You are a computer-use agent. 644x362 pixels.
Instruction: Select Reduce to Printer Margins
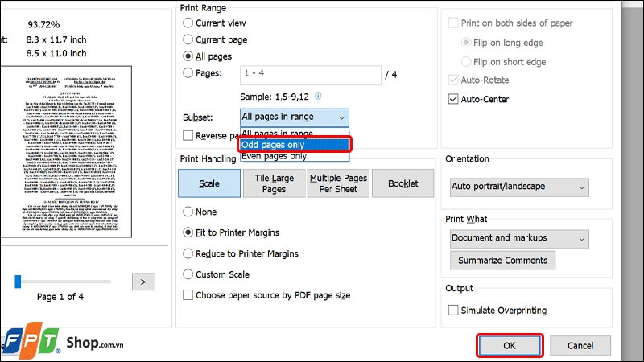pos(188,253)
